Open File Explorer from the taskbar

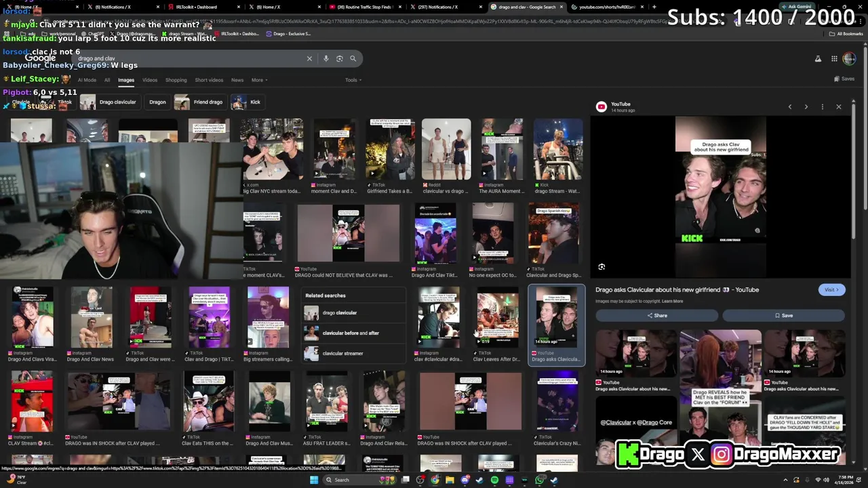(450, 480)
